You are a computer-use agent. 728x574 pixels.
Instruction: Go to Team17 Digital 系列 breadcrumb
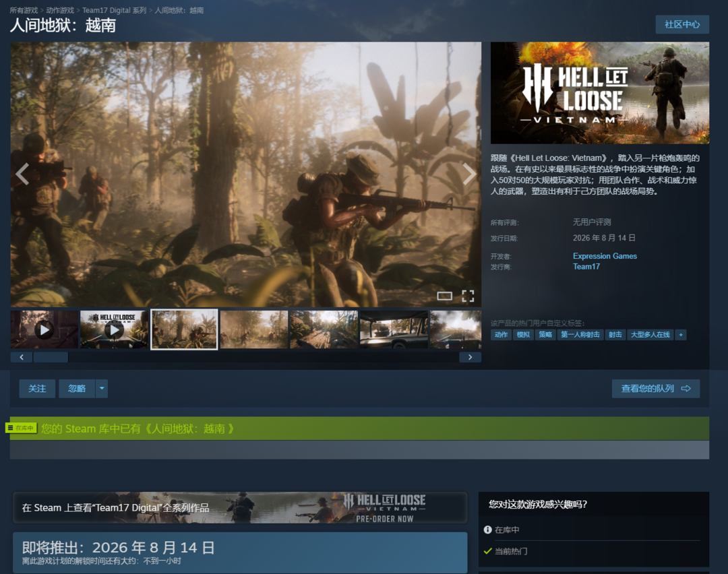(114, 10)
